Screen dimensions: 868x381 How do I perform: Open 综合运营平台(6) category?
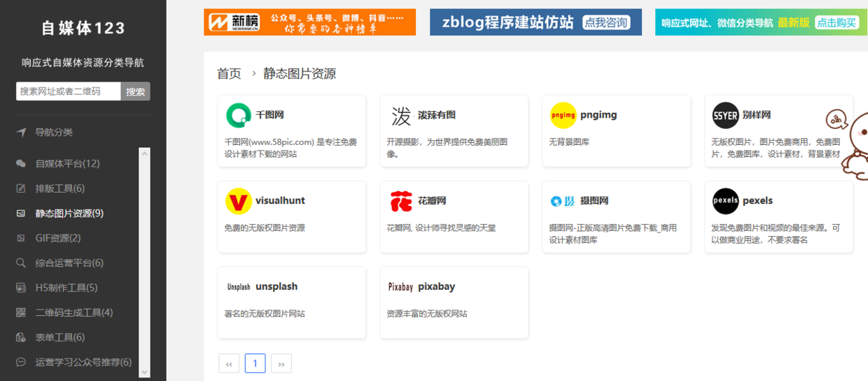coord(69,263)
